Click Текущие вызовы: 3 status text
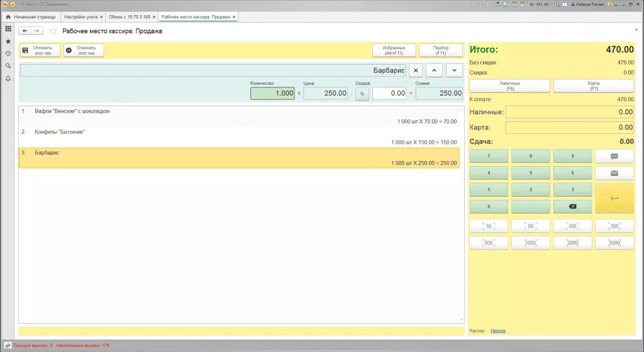 point(33,346)
